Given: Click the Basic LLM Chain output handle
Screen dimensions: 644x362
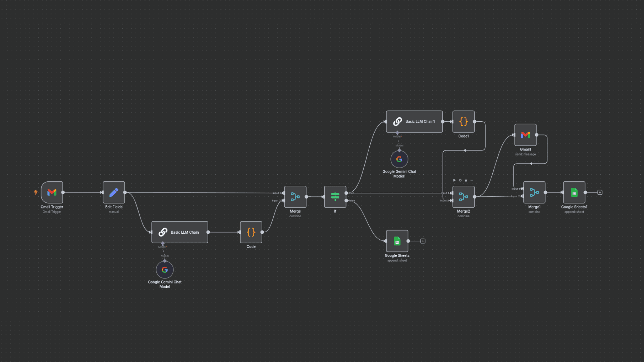Looking at the screenshot, I should pyautogui.click(x=208, y=232).
